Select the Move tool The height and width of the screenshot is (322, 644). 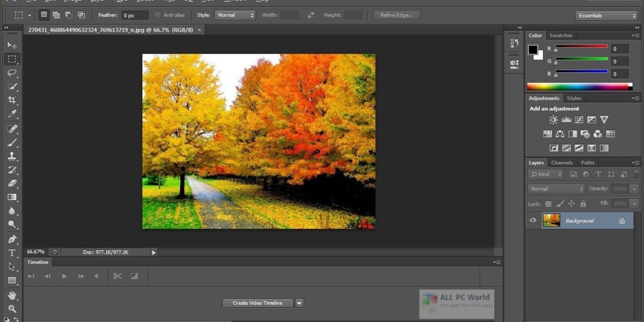pyautogui.click(x=12, y=45)
